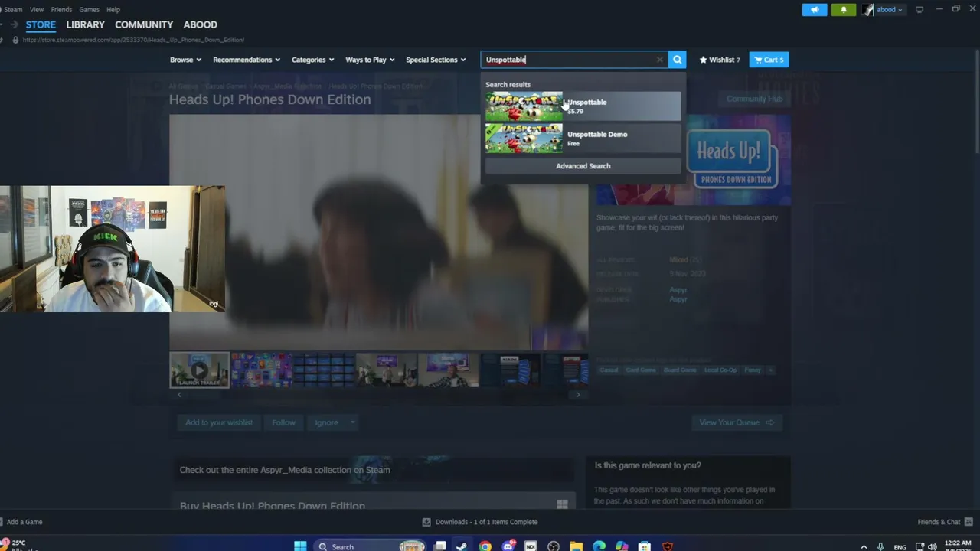Screen dimensions: 980x551
Task: Open the weather widget showing 25°C
Action: [x=14, y=545]
